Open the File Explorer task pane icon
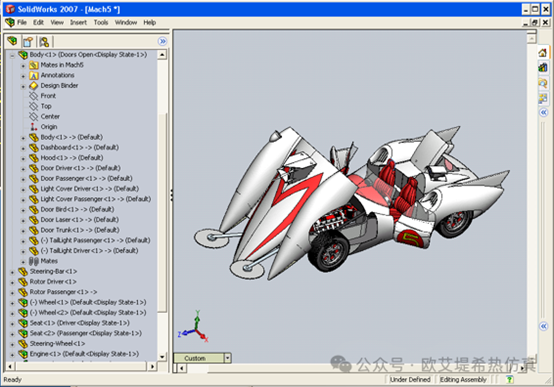 click(543, 83)
